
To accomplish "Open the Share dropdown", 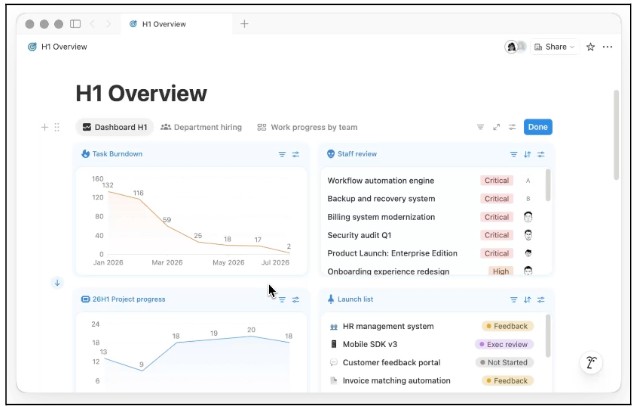I will (554, 47).
